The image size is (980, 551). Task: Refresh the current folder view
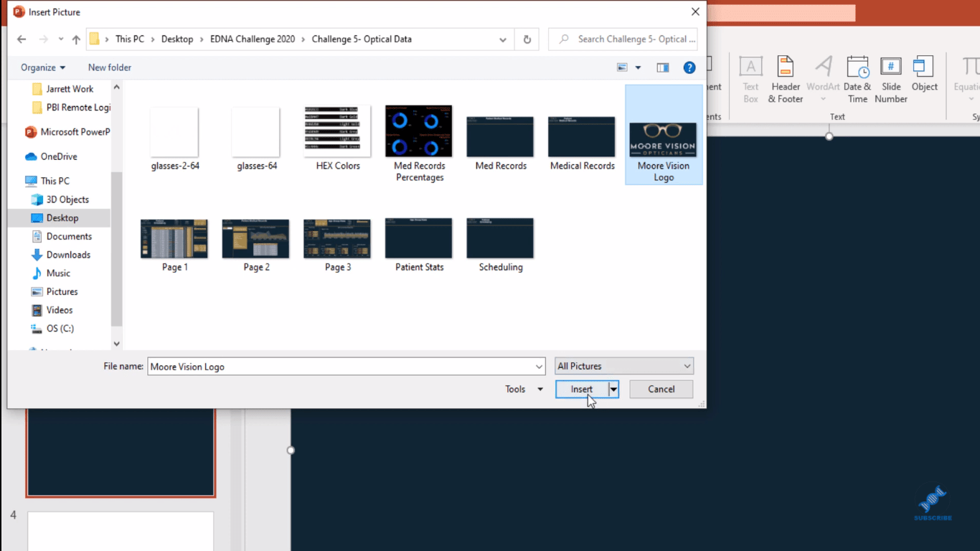coord(527,39)
